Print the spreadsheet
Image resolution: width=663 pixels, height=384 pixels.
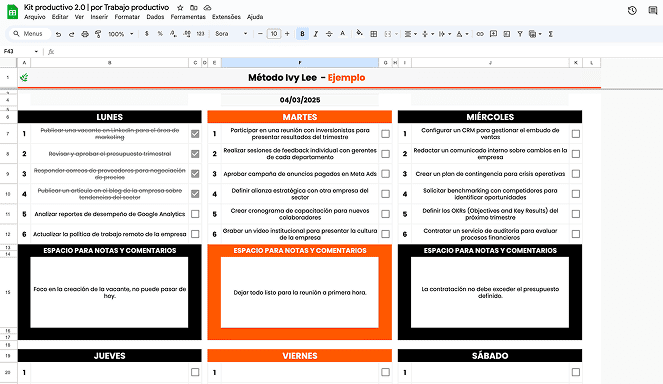tap(85, 34)
